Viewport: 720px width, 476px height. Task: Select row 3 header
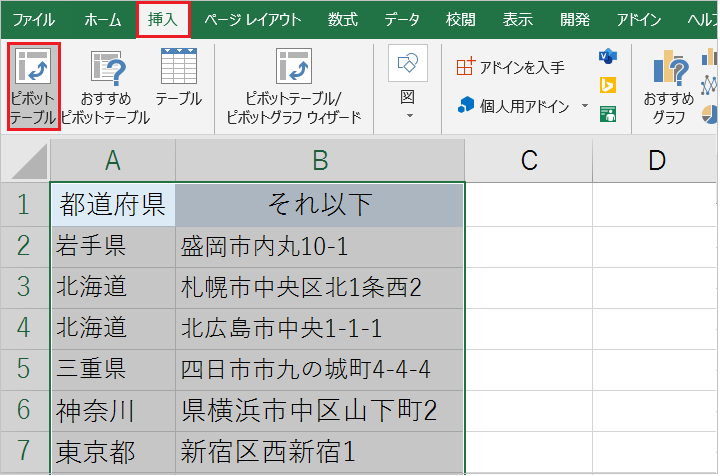coord(25,287)
